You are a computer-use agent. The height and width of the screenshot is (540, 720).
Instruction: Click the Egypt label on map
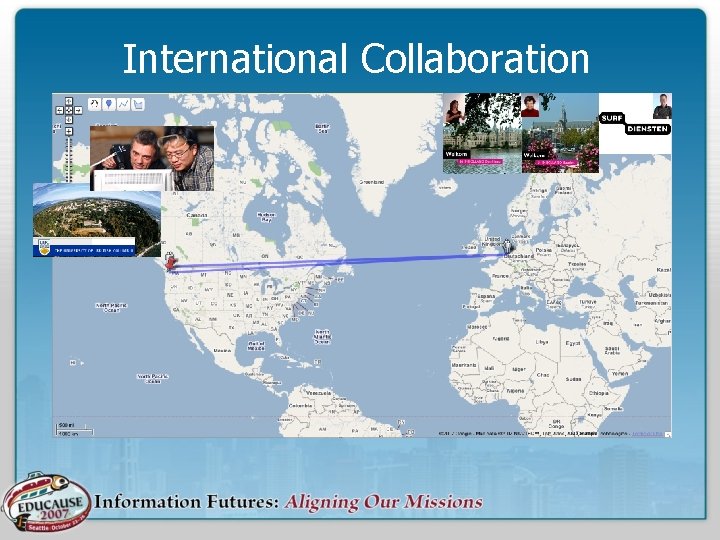pyautogui.click(x=573, y=343)
